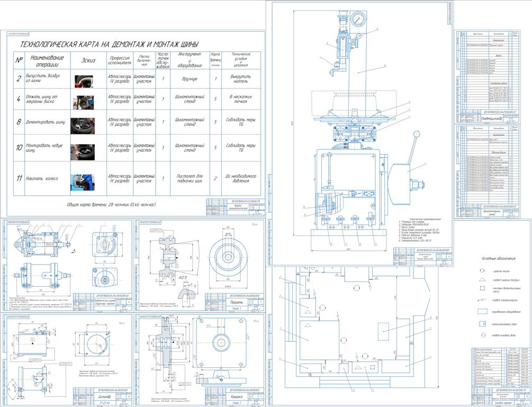532x407 pixels.
Task: Click the 'Пневмоцилиндр' specification title
Action: [x=492, y=119]
